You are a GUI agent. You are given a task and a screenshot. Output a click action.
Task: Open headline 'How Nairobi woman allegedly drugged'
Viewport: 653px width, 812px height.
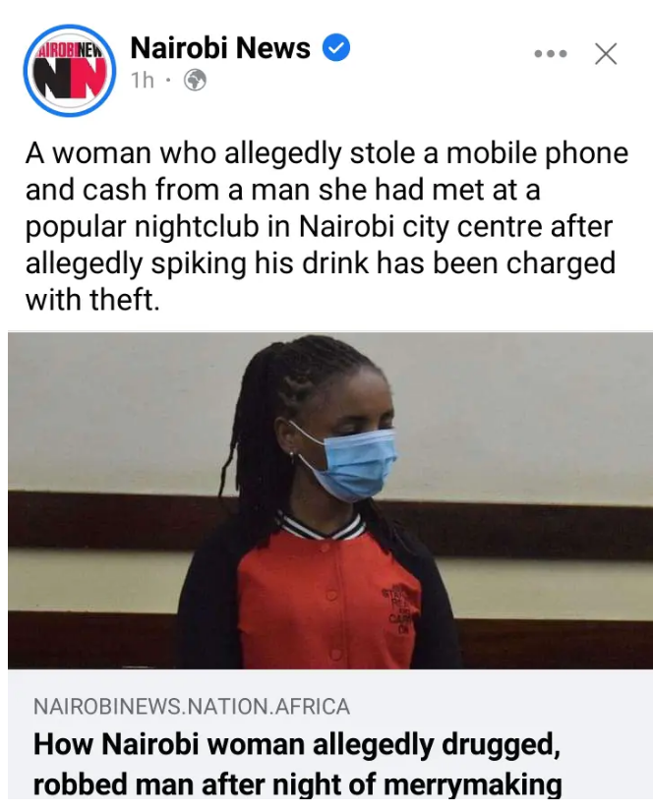coord(296,745)
